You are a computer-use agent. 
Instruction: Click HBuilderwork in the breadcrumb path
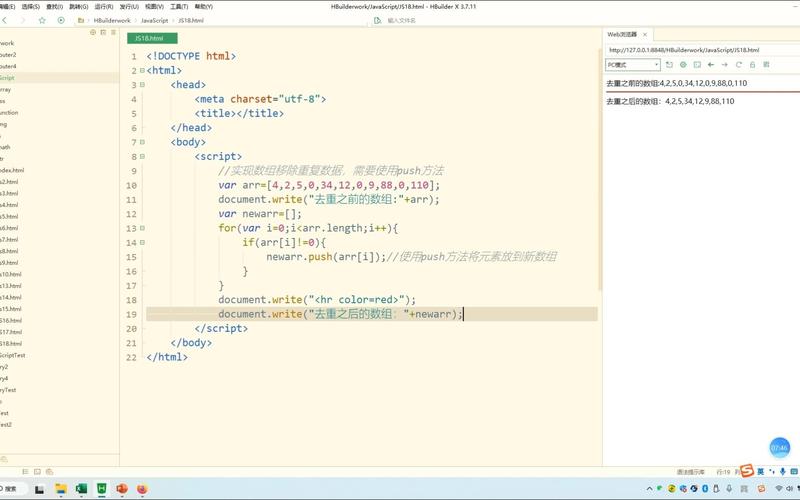pos(112,20)
